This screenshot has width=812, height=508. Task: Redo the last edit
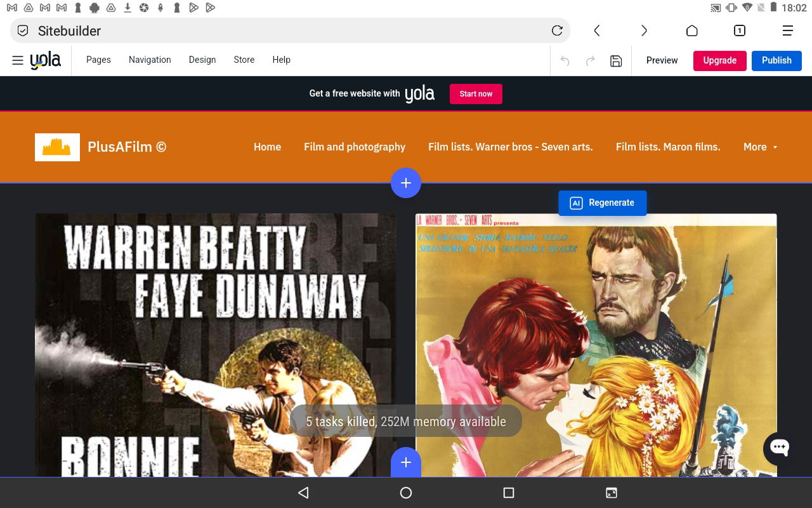coord(590,61)
